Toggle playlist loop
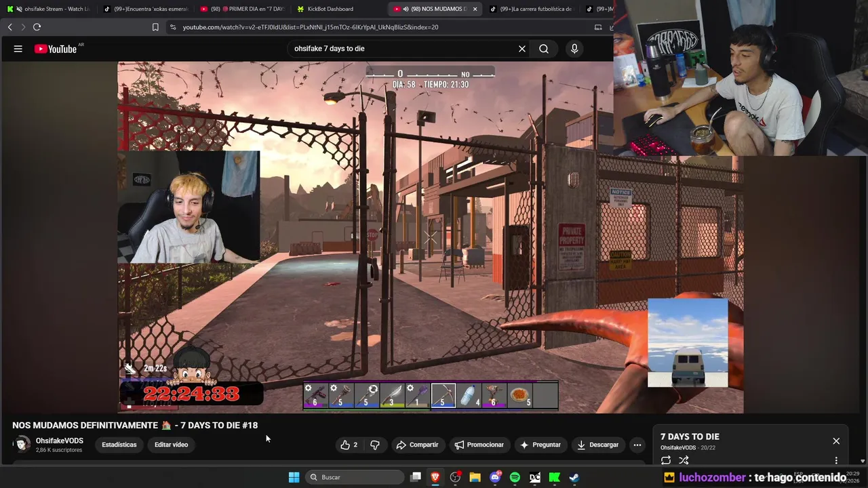 [x=666, y=460]
